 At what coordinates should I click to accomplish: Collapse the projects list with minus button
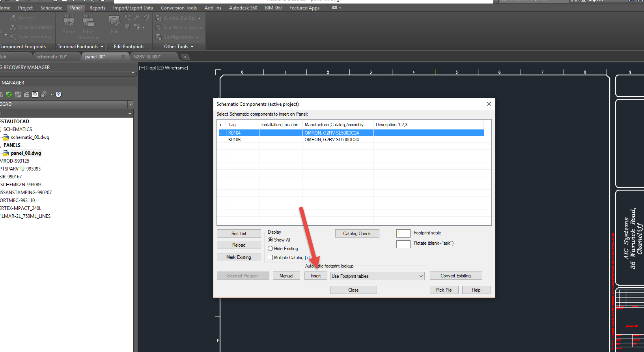[130, 113]
